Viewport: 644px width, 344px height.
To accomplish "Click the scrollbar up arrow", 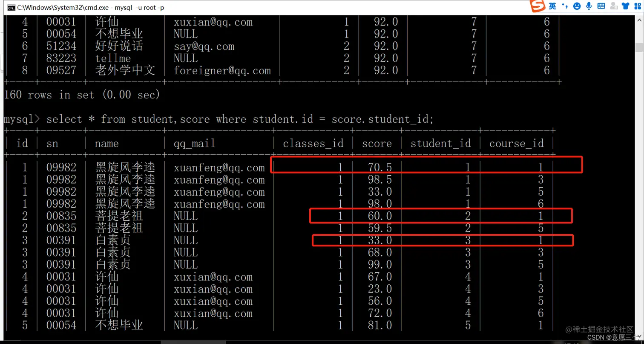I will point(639,20).
